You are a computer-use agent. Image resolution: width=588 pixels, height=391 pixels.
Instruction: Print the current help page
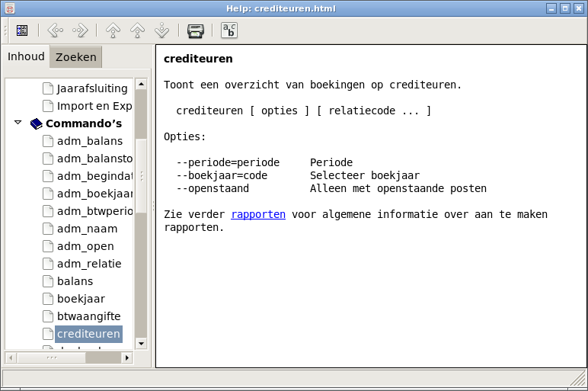click(x=196, y=30)
